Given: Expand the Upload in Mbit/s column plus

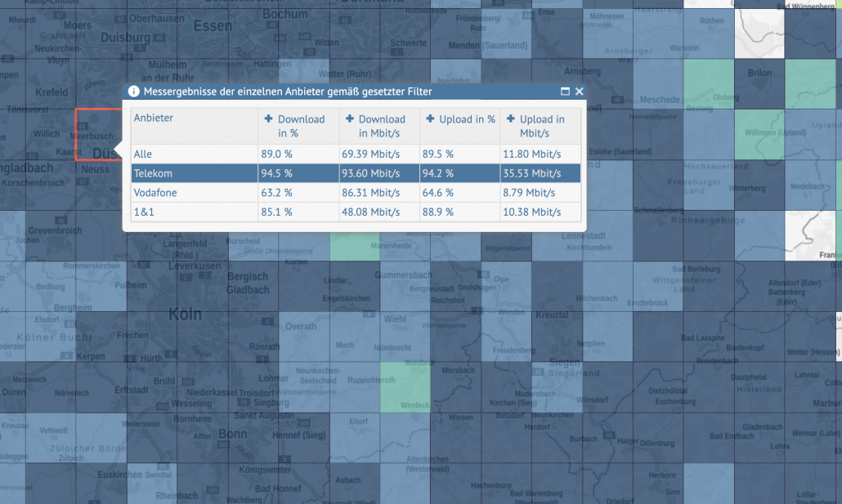Looking at the screenshot, I should click(x=511, y=118).
